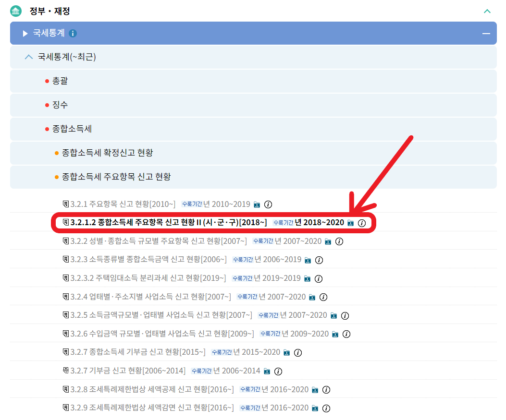Open table 3.2.2 성별·종합소득 규모별 주요항목

tap(159, 241)
